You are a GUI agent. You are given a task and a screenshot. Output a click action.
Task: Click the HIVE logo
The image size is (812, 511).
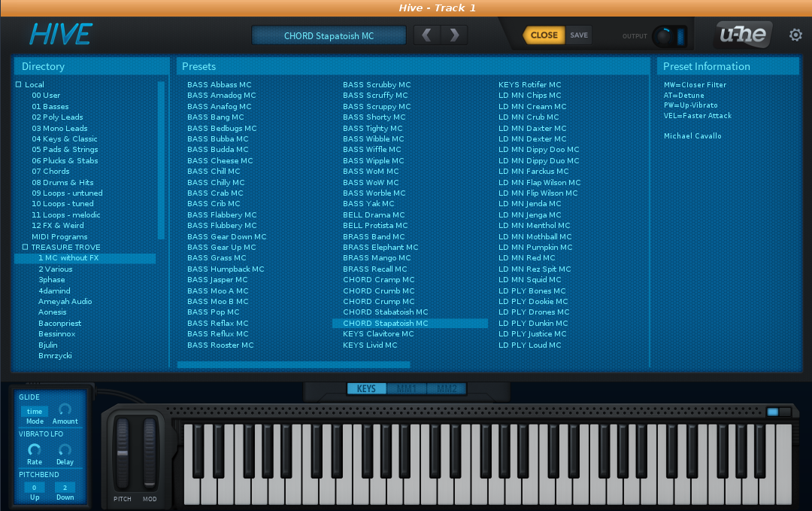61,35
